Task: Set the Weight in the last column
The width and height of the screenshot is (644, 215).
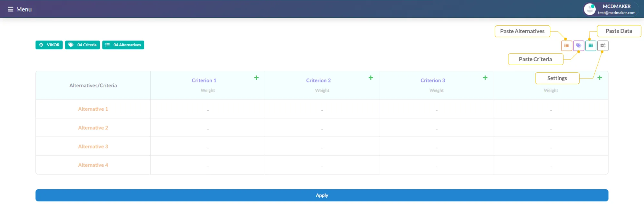Action: [551, 90]
